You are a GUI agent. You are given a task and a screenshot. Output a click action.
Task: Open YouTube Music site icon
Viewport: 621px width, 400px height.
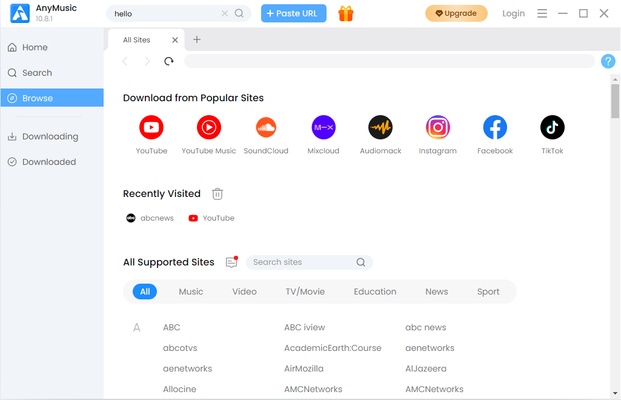click(209, 127)
